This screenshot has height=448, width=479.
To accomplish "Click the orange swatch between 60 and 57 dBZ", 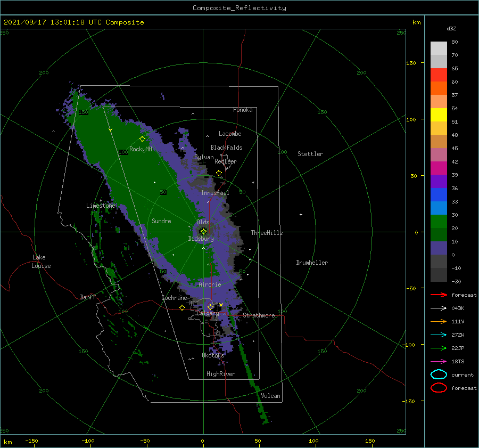I will tap(439, 88).
